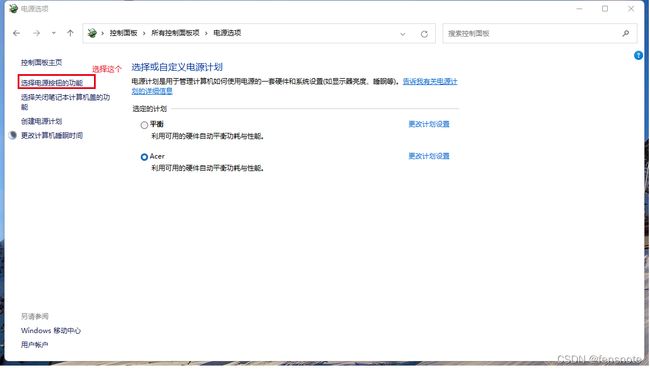Viewport: 650px width, 369px height.
Task: Click the search magnifier icon
Action: click(626, 34)
